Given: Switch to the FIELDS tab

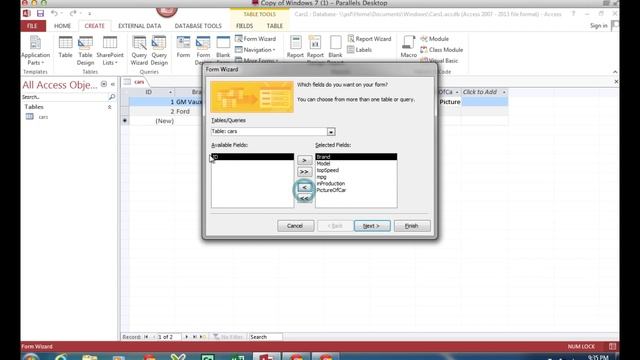Looking at the screenshot, I should (x=244, y=26).
